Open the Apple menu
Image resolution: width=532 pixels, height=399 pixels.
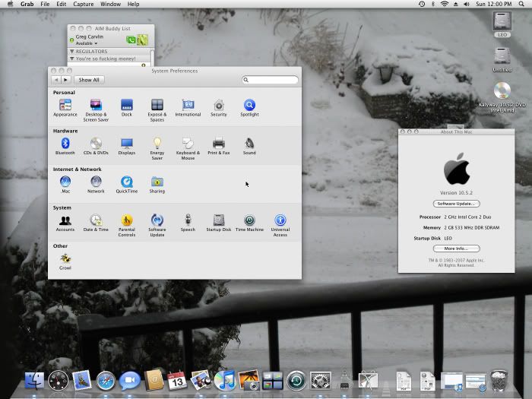(x=10, y=4)
